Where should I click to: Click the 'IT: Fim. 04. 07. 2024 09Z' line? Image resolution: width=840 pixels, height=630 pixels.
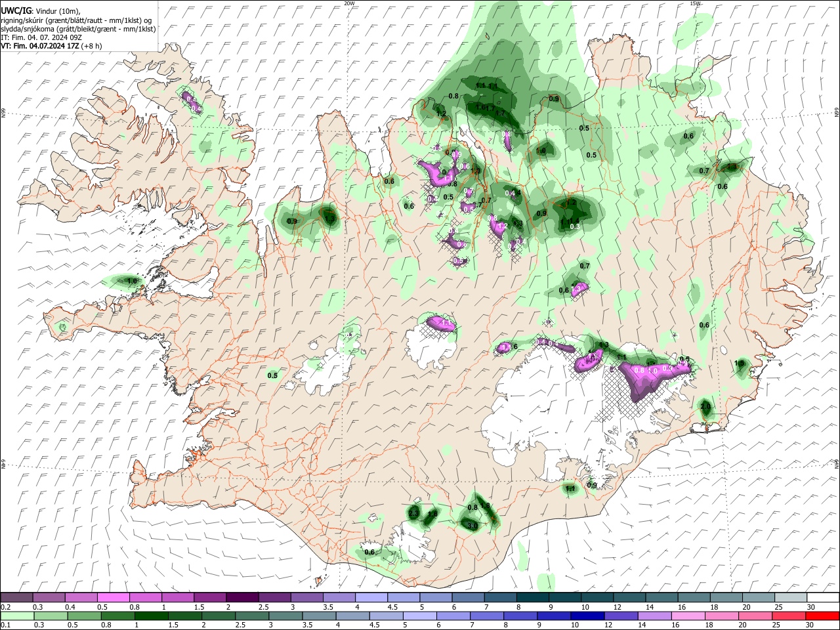click(41, 37)
